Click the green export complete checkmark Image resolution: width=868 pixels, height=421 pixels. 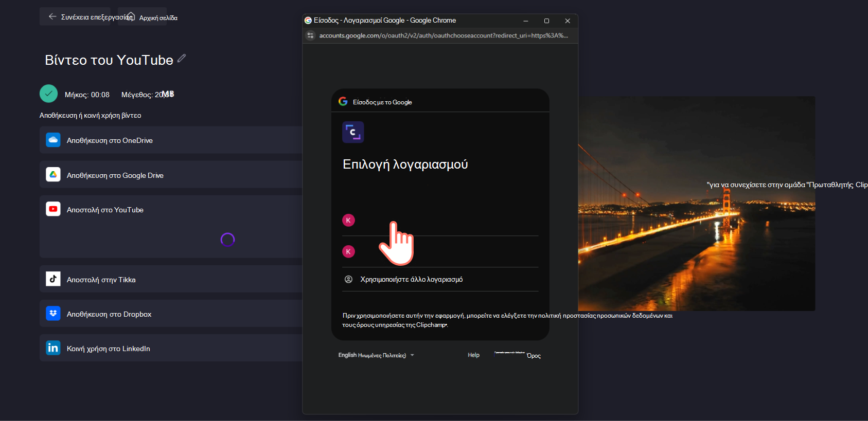pyautogui.click(x=48, y=94)
